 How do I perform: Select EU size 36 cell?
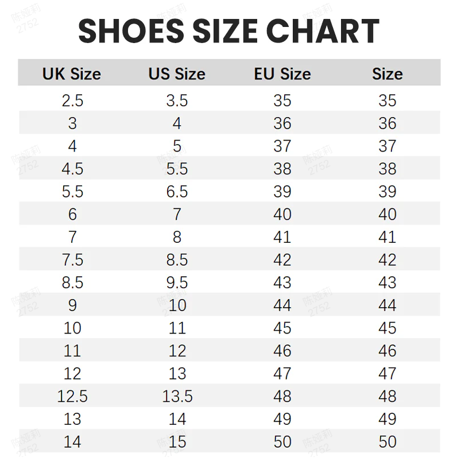pos(282,123)
